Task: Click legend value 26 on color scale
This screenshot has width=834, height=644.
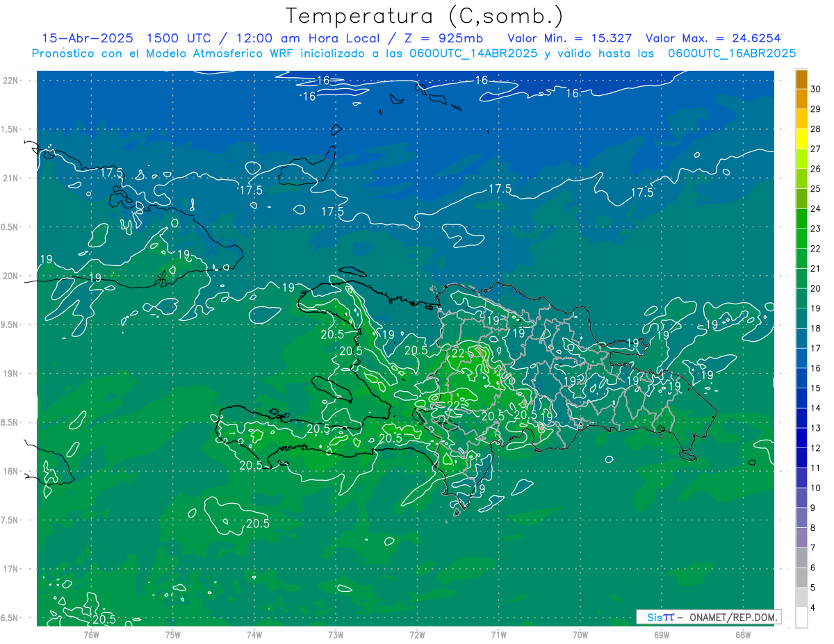Action: [x=816, y=169]
